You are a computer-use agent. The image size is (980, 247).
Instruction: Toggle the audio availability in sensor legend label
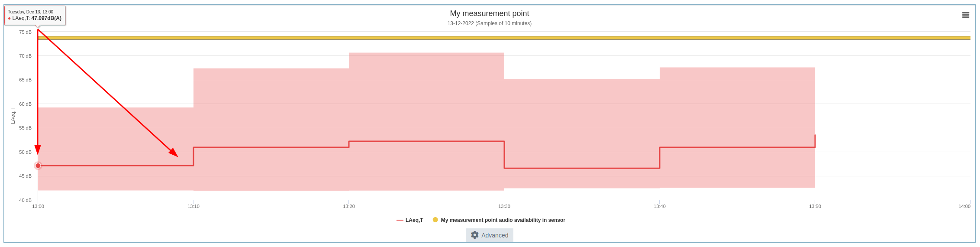[503, 220]
